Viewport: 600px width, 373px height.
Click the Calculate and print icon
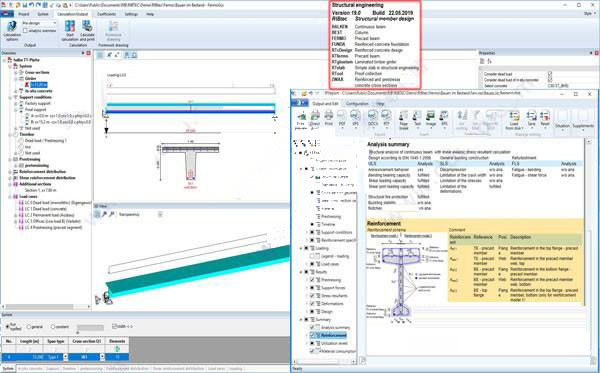(87, 31)
